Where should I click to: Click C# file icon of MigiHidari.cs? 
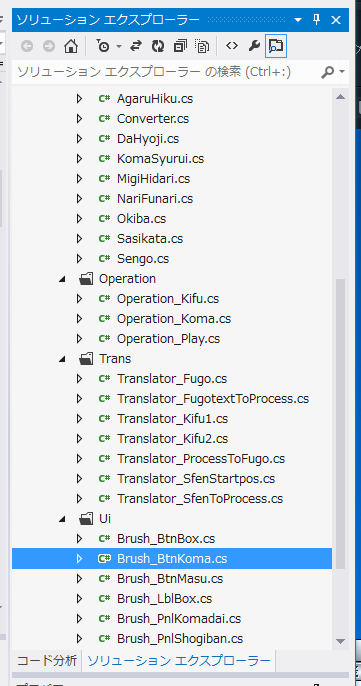(104, 178)
